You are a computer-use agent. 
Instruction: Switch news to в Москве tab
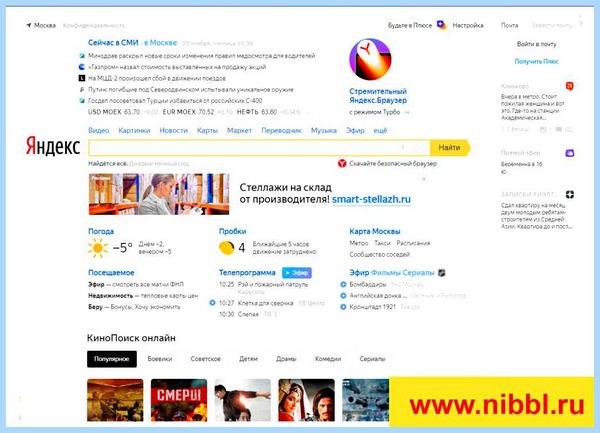[160, 42]
